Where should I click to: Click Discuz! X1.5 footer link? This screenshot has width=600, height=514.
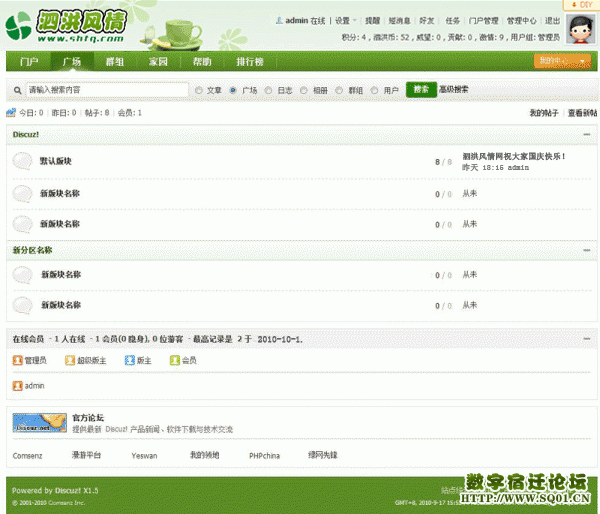click(77, 491)
